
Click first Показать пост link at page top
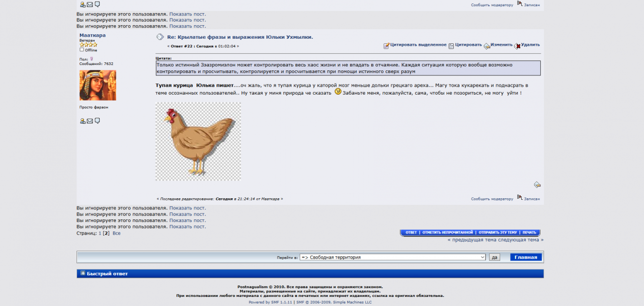[188, 14]
